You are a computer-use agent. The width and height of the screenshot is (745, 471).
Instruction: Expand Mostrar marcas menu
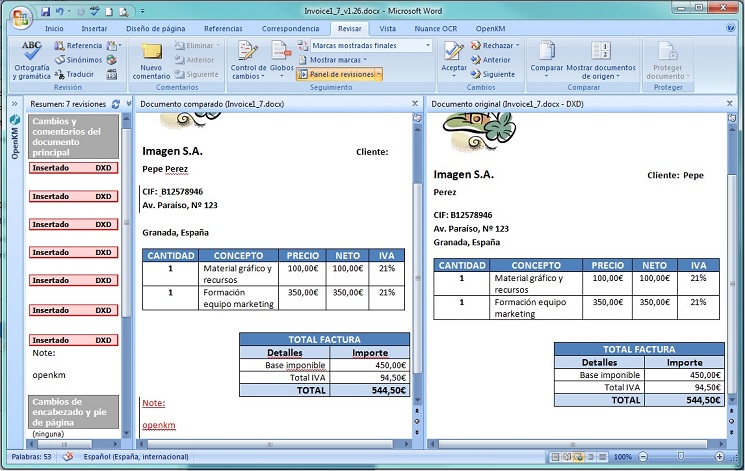[333, 60]
